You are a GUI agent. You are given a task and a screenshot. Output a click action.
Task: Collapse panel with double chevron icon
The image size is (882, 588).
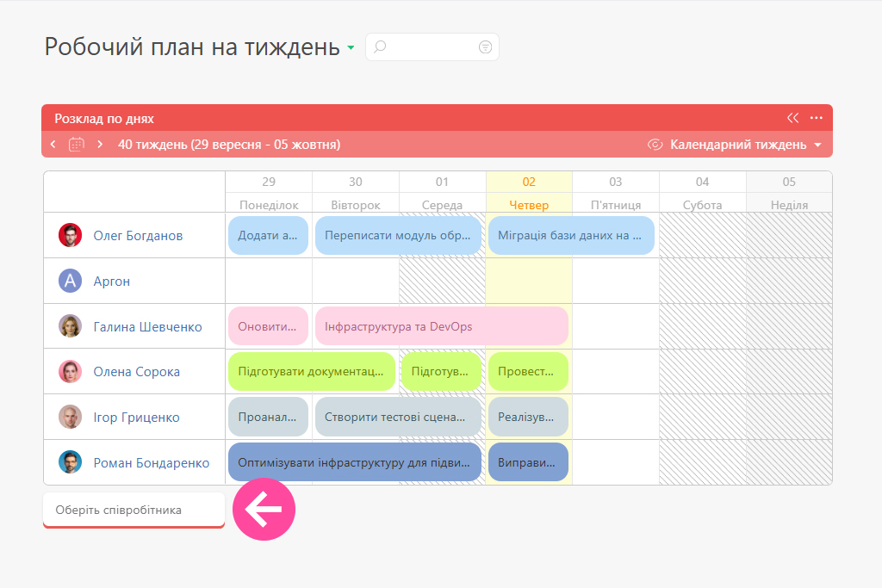pyautogui.click(x=792, y=118)
